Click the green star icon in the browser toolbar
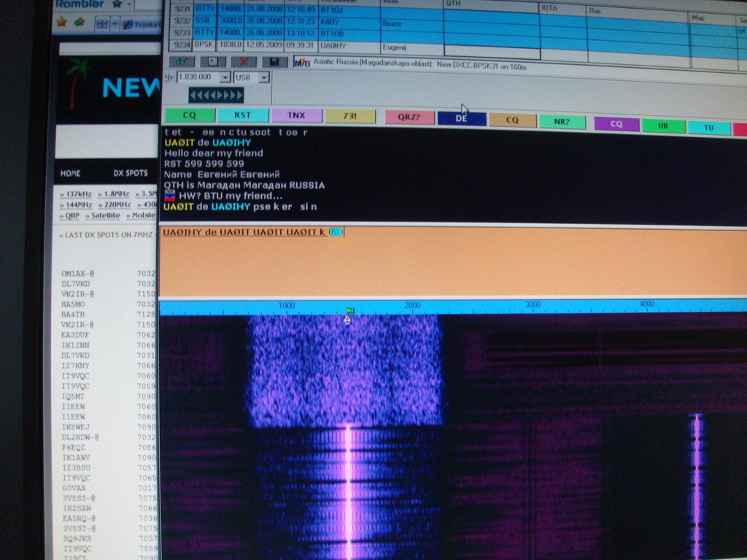This screenshot has width=747, height=560. (x=80, y=23)
